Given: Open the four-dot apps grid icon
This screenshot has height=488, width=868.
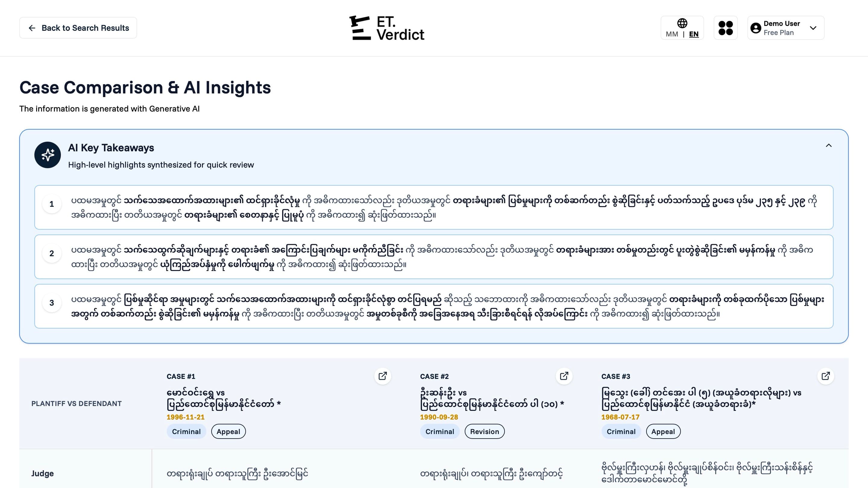Looking at the screenshot, I should 725,28.
